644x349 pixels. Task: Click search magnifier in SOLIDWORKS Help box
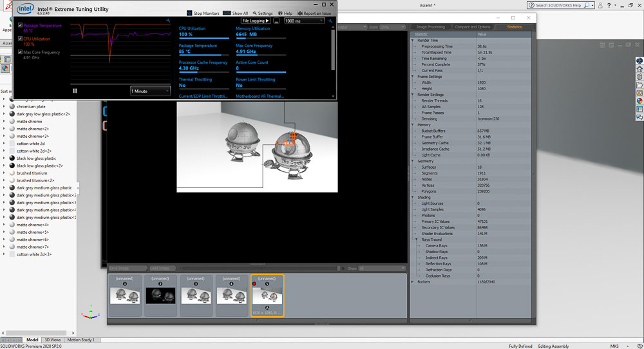click(x=587, y=5)
